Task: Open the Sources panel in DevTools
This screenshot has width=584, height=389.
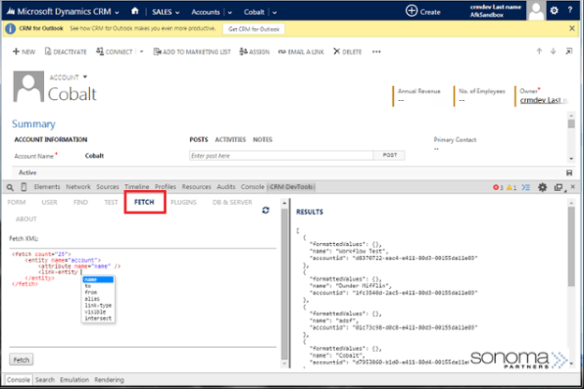Action: [x=108, y=187]
